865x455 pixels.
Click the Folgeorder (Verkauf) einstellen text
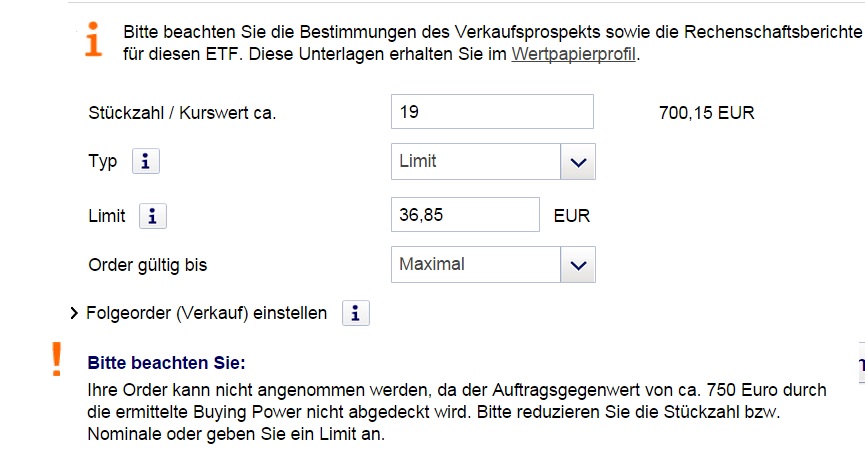pos(207,314)
